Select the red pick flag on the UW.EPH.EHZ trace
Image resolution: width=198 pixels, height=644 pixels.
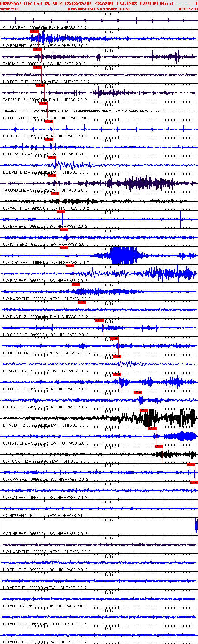click(61, 211)
